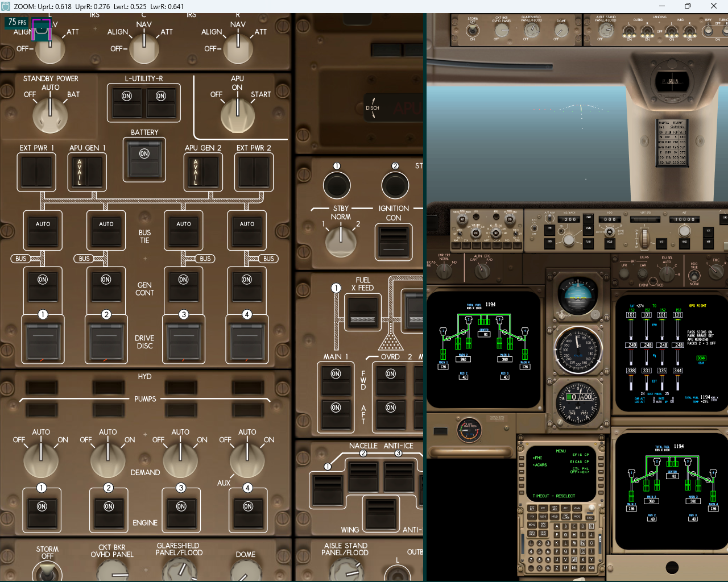The width and height of the screenshot is (728, 582).
Task: Toggle OVRD 2 FWD fuel pump ON
Action: click(x=391, y=380)
